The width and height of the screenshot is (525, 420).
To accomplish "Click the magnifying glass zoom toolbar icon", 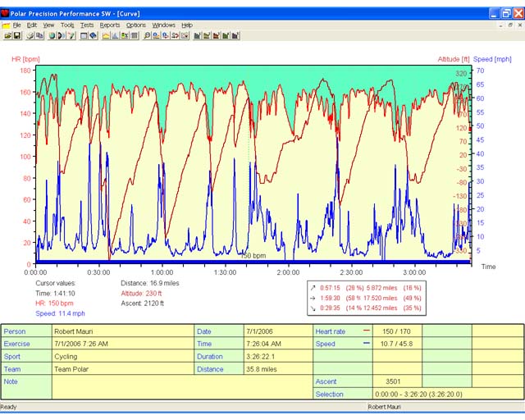I will pyautogui.click(x=147, y=35).
